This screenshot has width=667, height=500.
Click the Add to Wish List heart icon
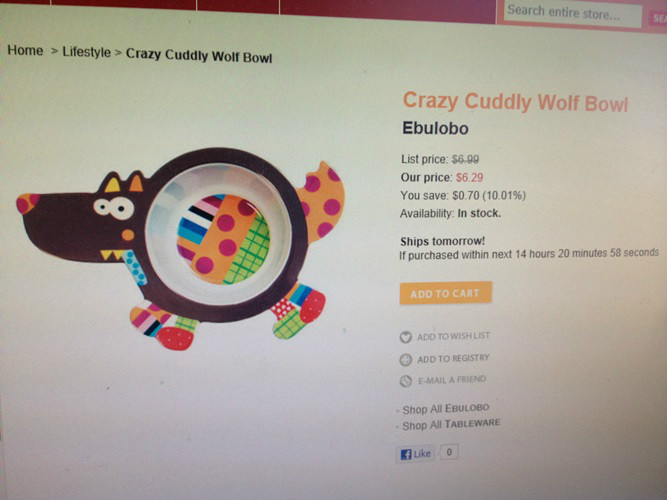pos(405,337)
